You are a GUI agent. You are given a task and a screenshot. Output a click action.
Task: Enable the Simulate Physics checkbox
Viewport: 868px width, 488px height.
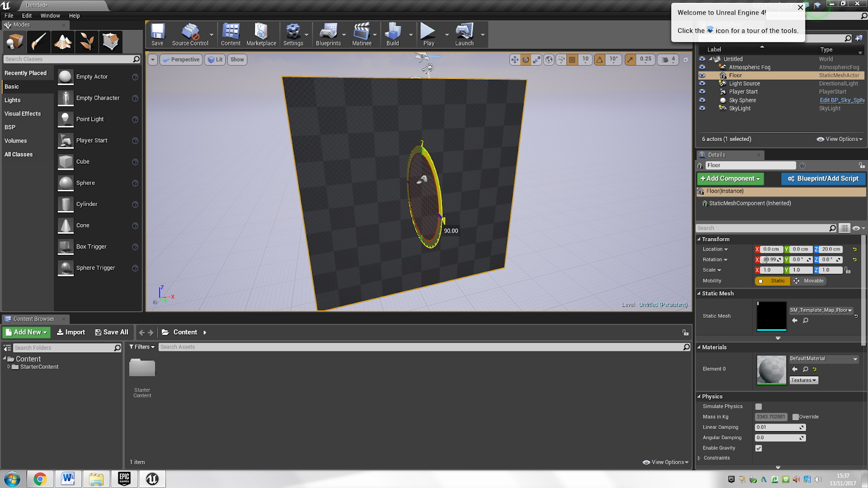click(758, 407)
